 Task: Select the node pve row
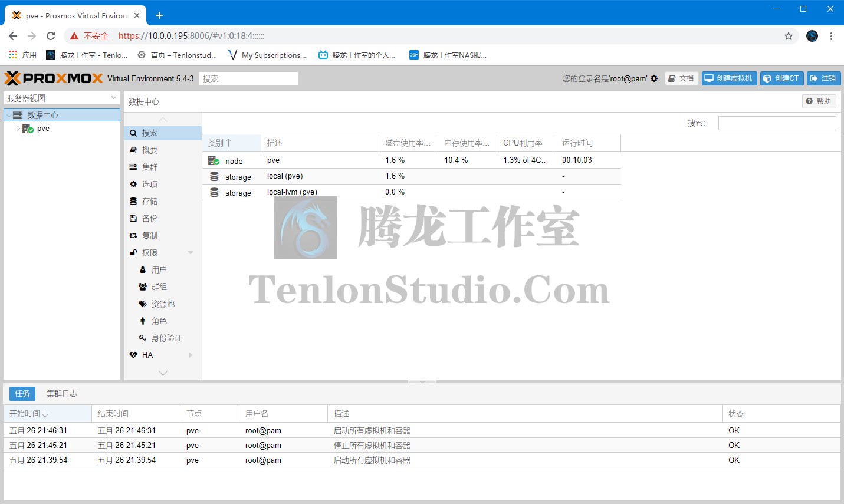click(x=412, y=160)
